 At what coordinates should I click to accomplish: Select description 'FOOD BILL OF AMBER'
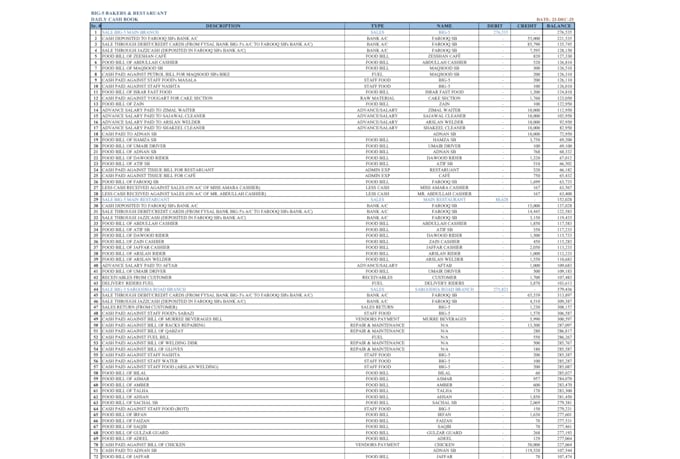pyautogui.click(x=125, y=385)
